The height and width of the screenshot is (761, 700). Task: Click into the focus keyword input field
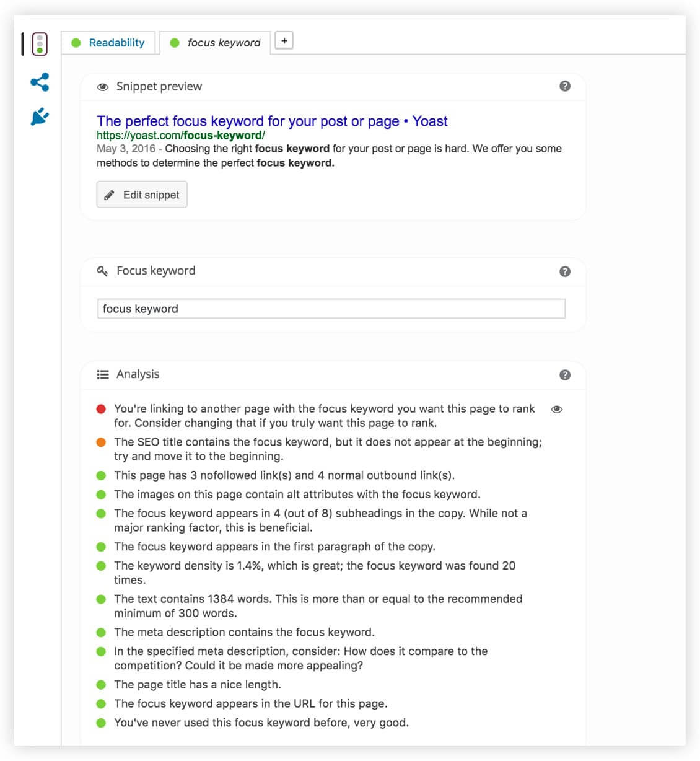point(331,309)
